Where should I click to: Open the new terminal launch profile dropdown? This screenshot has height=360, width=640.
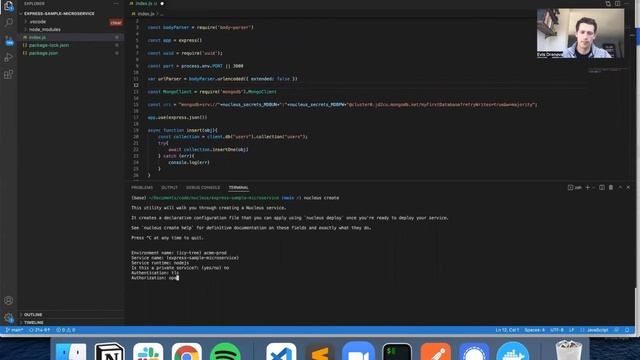click(x=593, y=188)
